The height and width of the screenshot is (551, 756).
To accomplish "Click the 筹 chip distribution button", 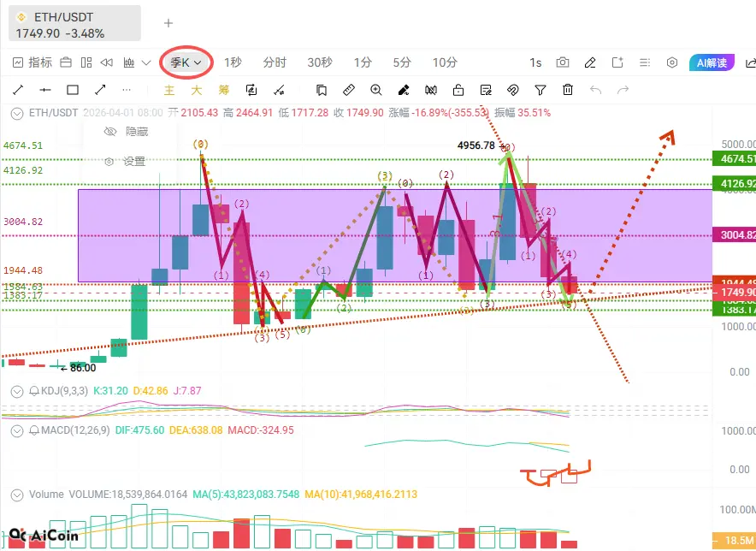I will point(224,90).
